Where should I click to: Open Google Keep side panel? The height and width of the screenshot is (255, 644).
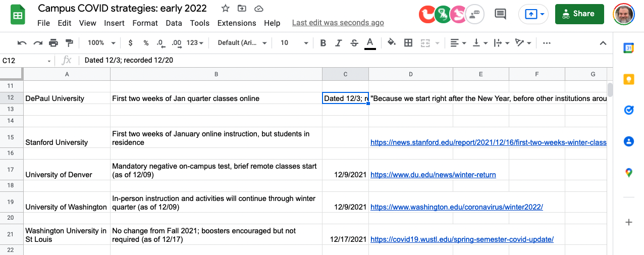coord(628,79)
